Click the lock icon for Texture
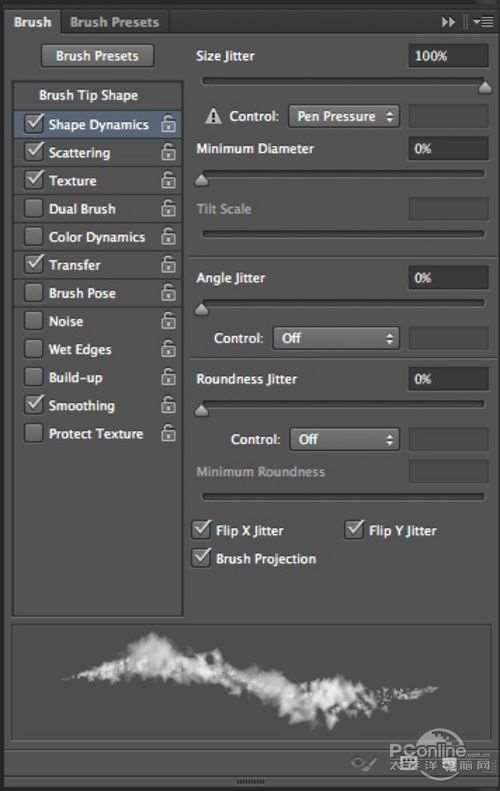Viewport: 500px width, 791px height. click(x=169, y=180)
